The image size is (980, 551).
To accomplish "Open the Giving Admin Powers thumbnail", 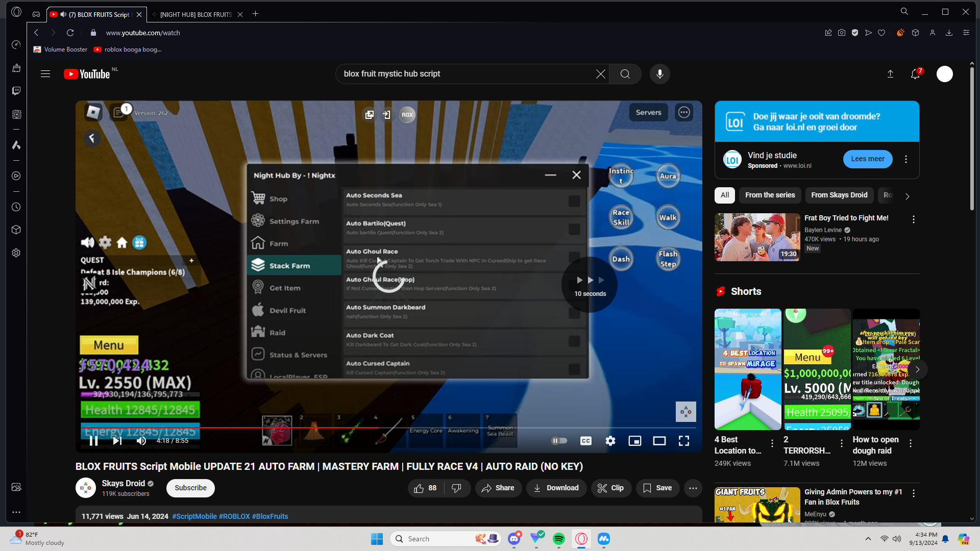I will 757,505.
